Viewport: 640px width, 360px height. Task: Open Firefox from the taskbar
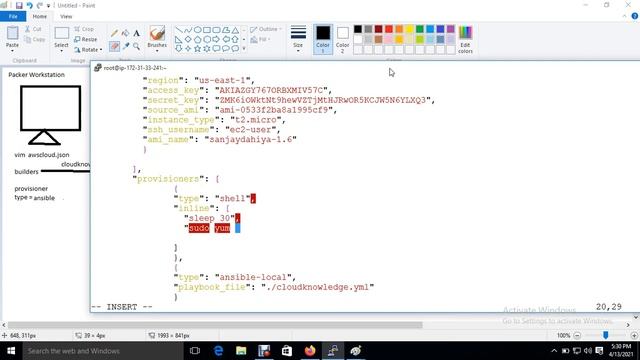(310, 351)
